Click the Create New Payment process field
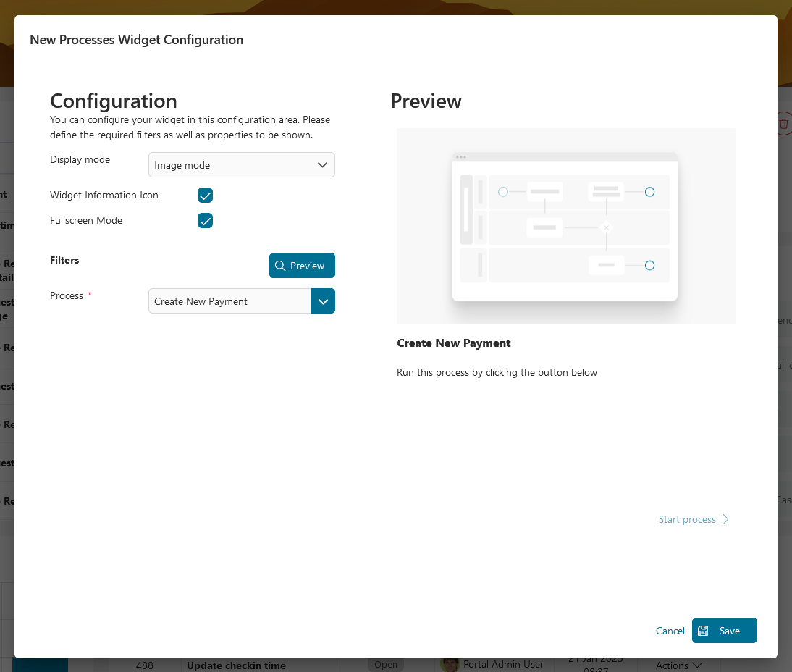The image size is (792, 672). click(x=229, y=301)
